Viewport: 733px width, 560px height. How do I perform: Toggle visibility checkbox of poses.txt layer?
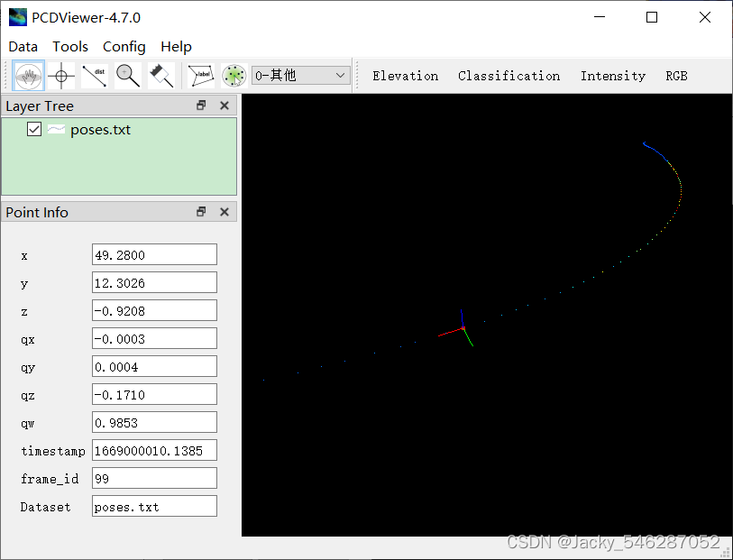pos(34,129)
